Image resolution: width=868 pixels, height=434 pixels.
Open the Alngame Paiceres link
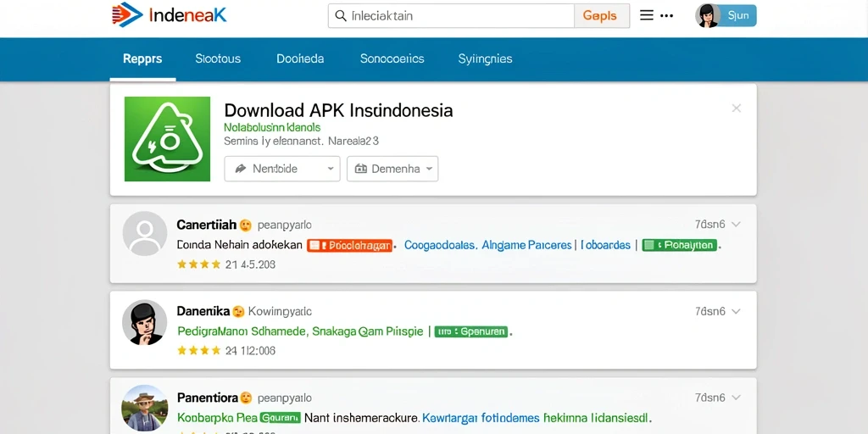pos(526,245)
